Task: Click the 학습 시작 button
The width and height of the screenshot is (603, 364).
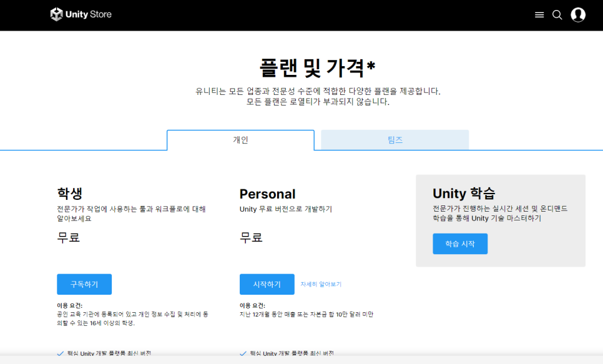Action: coord(460,244)
